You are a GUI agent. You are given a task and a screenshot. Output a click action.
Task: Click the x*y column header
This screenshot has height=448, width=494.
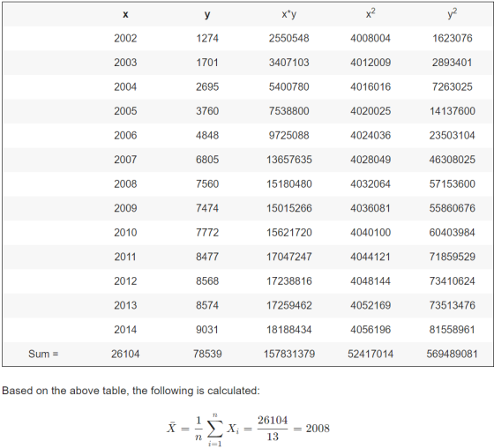coord(289,14)
